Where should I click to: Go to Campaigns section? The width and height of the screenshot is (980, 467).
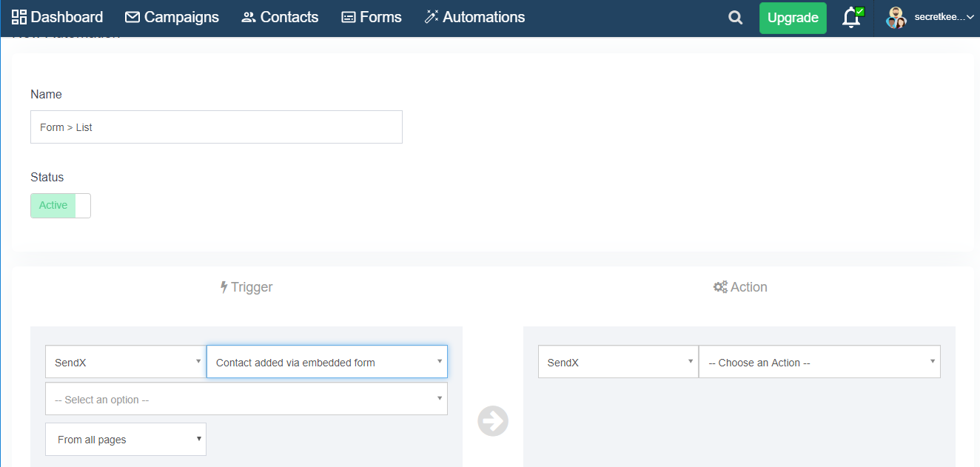[172, 17]
